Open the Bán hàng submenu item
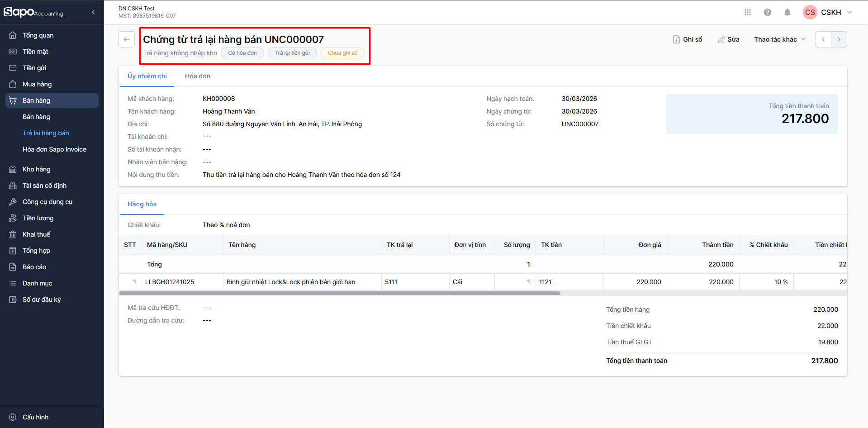868x428 pixels. click(x=36, y=117)
